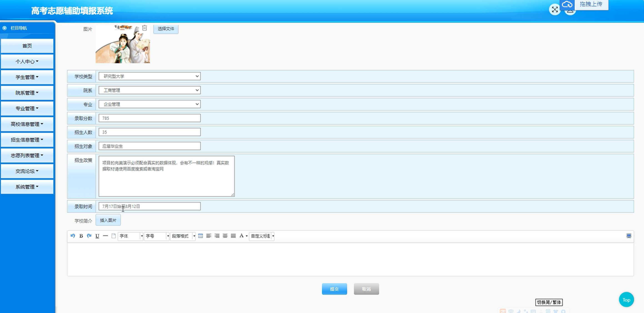Click the redo icon in editor toolbar

(x=89, y=236)
